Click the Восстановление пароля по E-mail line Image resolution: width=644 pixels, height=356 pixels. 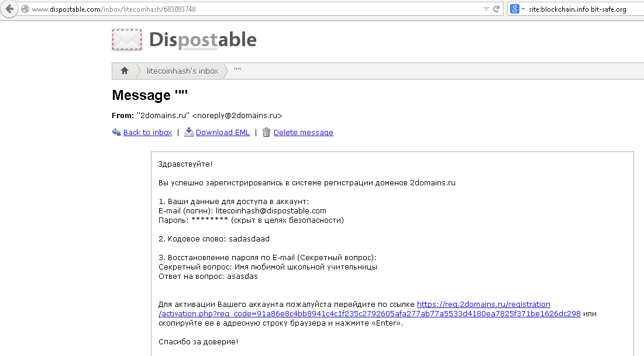[267, 257]
